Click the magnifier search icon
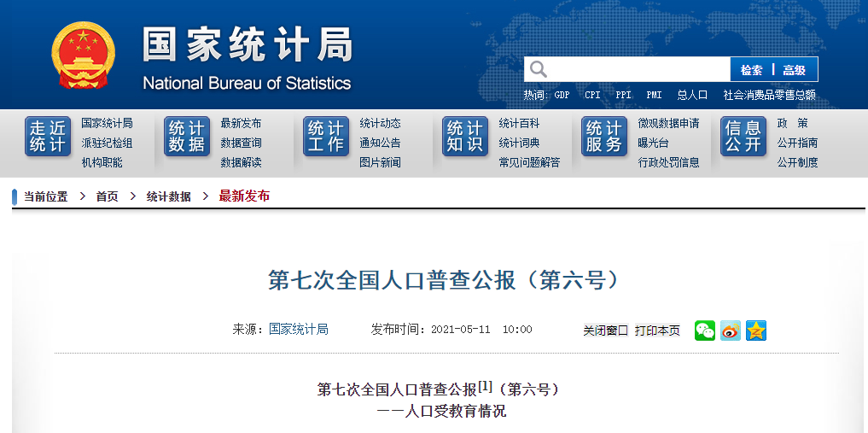Image resolution: width=868 pixels, height=433 pixels. tap(538, 69)
